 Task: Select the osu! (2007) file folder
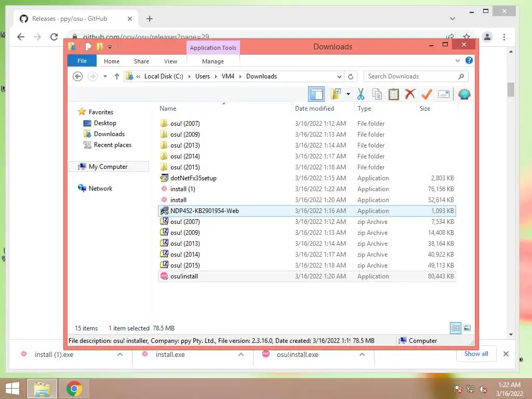click(307, 124)
